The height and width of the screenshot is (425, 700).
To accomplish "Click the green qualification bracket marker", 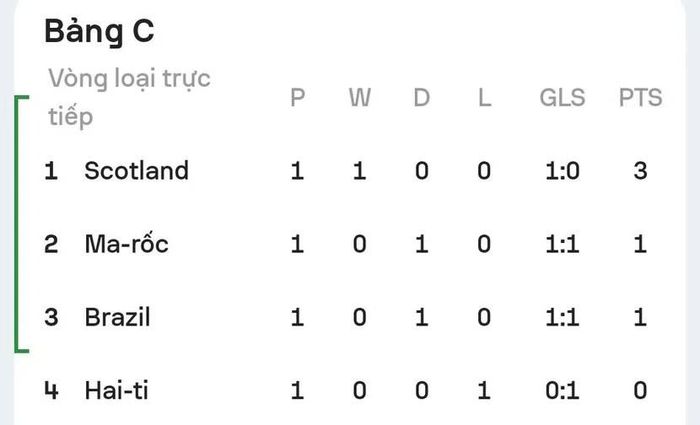I will [x=21, y=224].
